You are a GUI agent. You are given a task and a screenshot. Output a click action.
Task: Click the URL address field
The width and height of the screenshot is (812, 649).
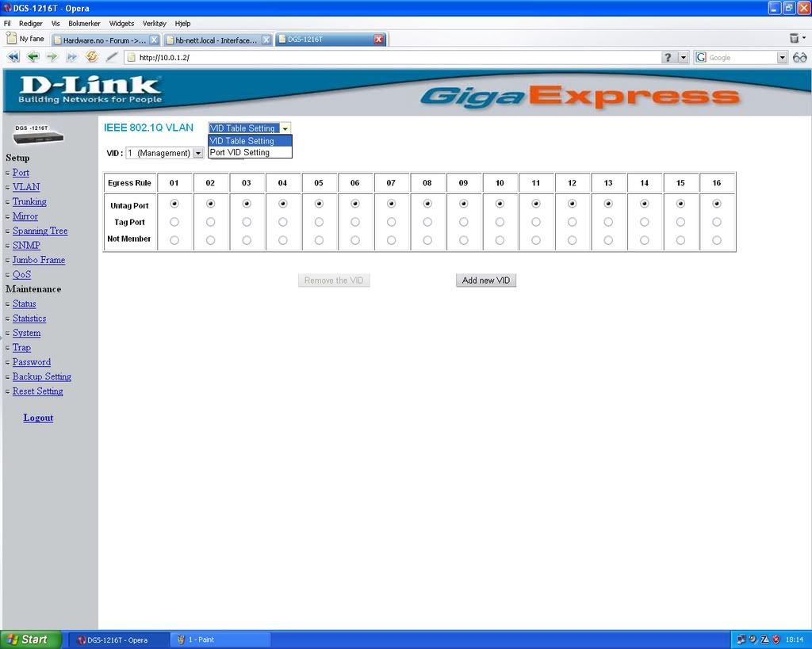[396, 58]
